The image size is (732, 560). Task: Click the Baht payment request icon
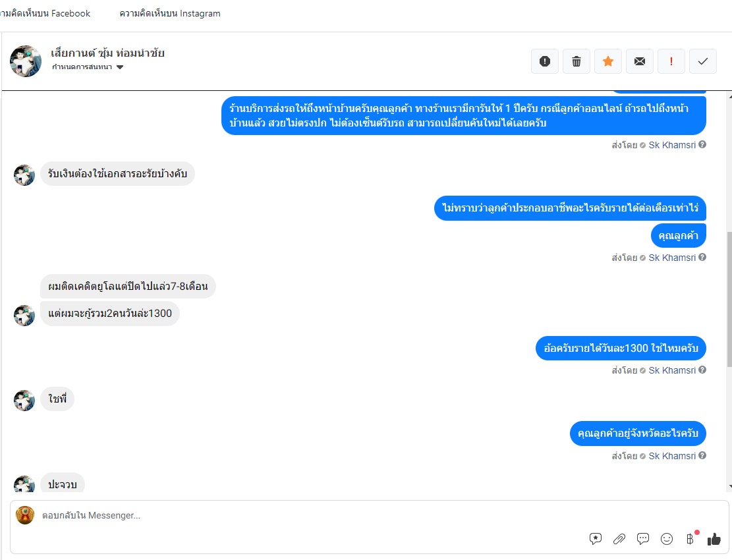click(690, 539)
